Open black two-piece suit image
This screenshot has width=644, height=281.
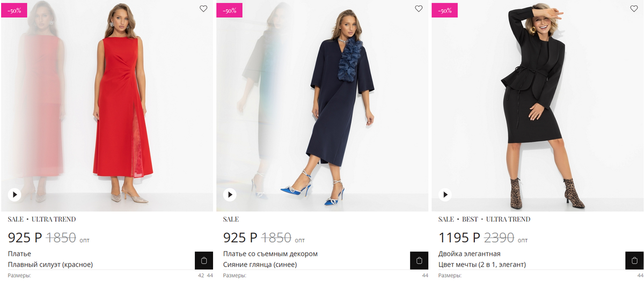[x=537, y=107]
